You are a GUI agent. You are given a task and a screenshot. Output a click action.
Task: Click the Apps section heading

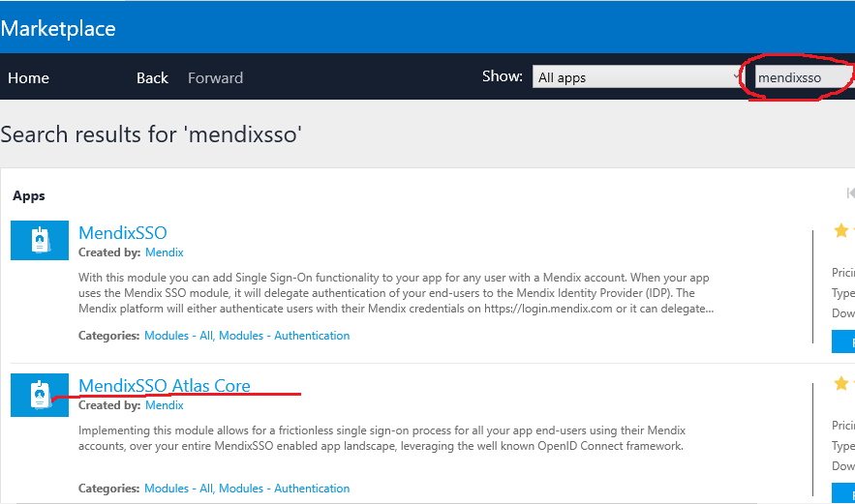coord(29,196)
